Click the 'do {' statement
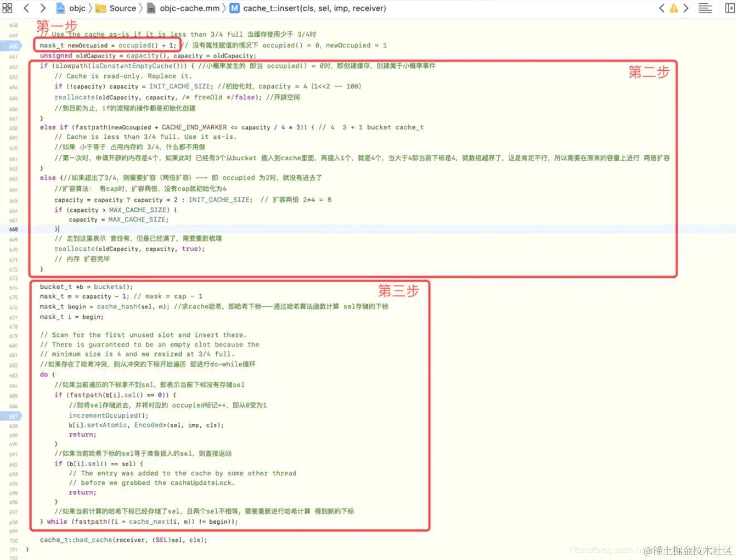 click(47, 375)
